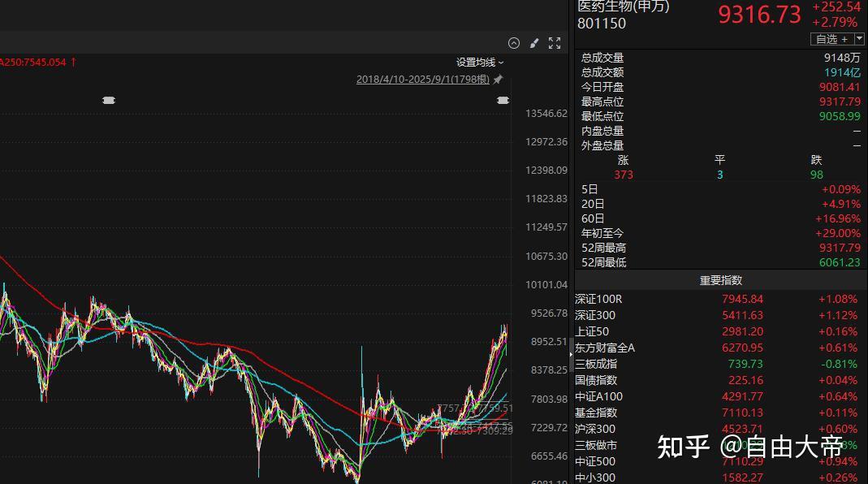This screenshot has width=868, height=484.
Task: Click the cloud marker icon on the chart's left
Action: pos(109,100)
